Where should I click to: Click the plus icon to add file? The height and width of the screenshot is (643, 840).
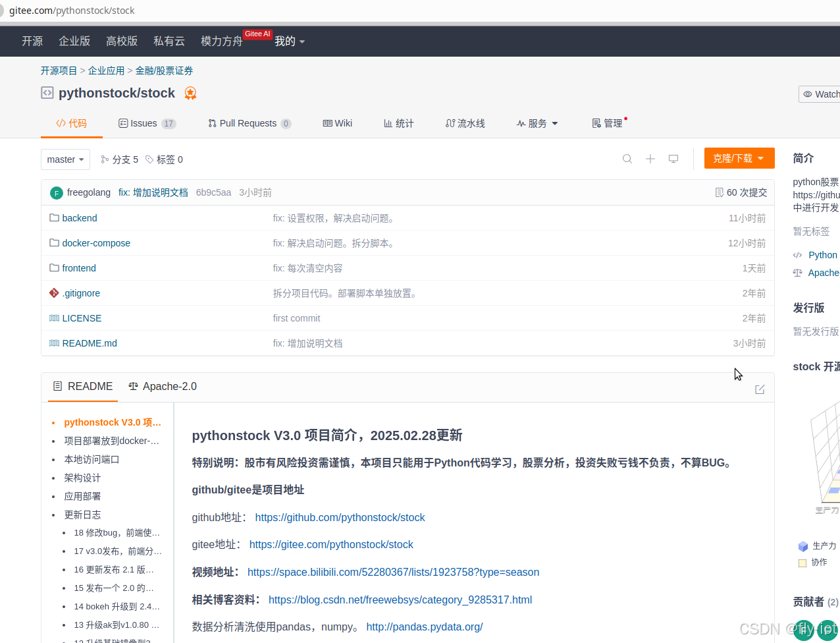click(650, 159)
